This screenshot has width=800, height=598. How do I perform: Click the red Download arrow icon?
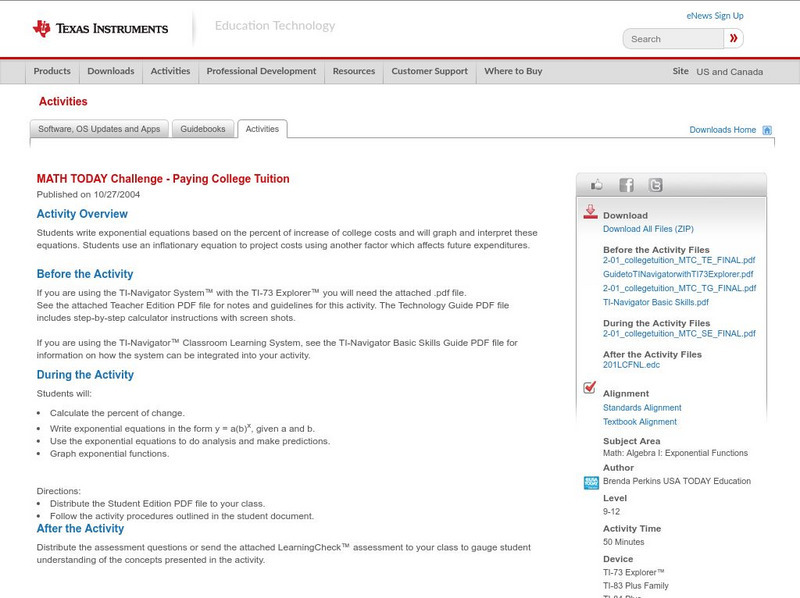pyautogui.click(x=590, y=212)
